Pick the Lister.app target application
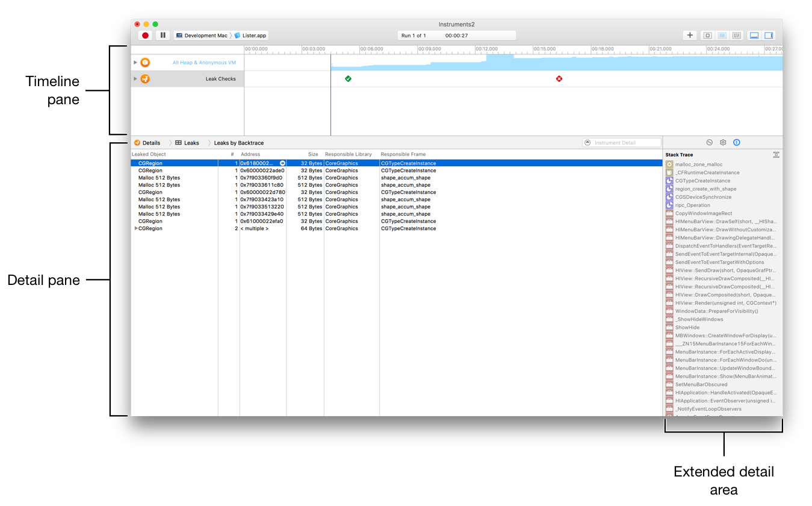Image resolution: width=812 pixels, height=506 pixels. [x=250, y=36]
